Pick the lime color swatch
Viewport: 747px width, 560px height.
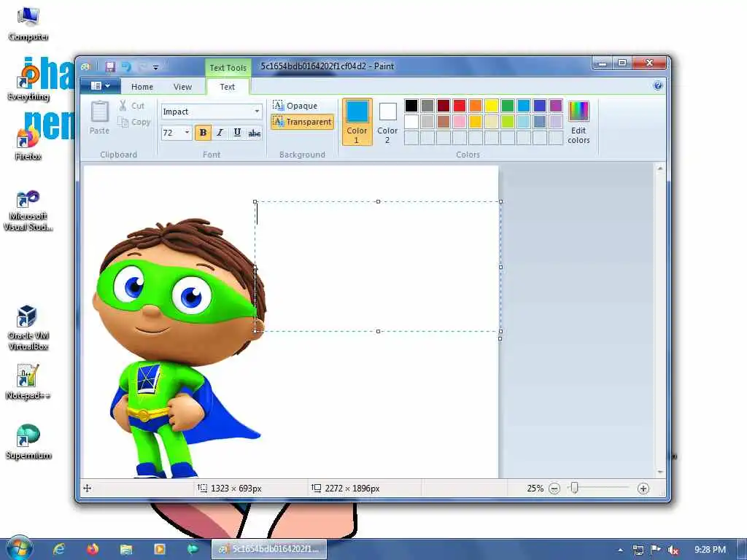[x=508, y=122]
